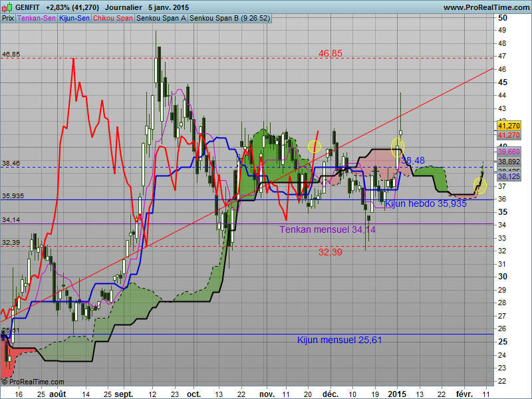Viewport: 532px width, 399px height.
Task: Click the left-axis 32,39 level label
Action: click(11, 243)
